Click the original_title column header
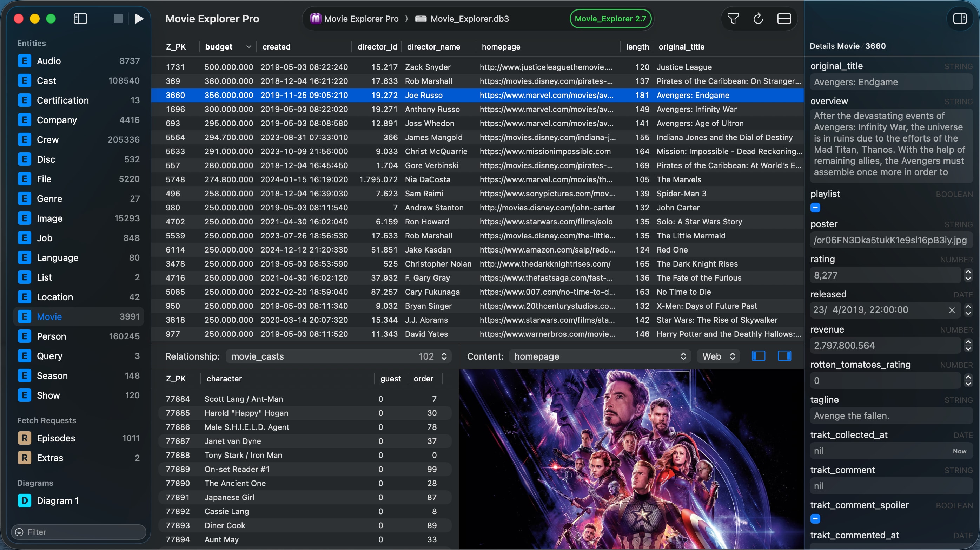980x550 pixels. 681,47
